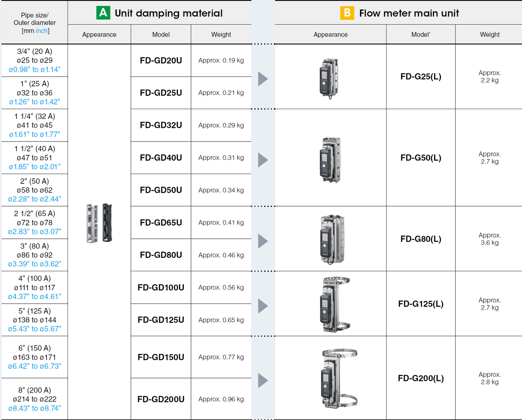The image size is (522, 420).
Task: Select the Unit damping material header
Action: click(168, 13)
